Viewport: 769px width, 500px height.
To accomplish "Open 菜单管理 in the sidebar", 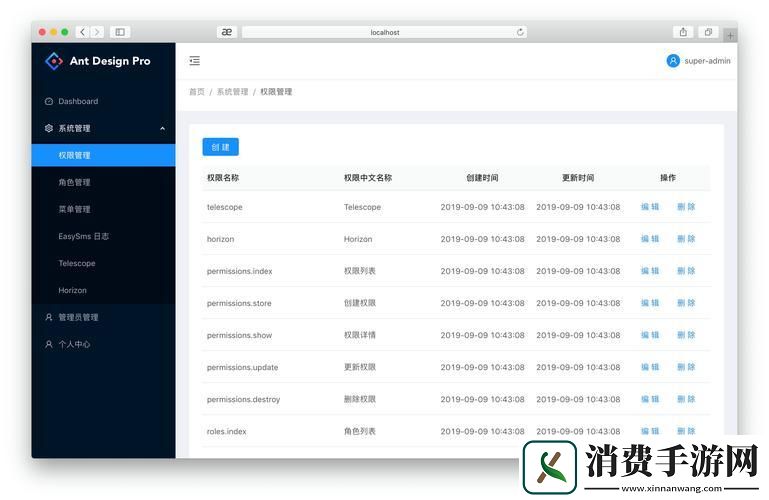I will click(x=103, y=209).
